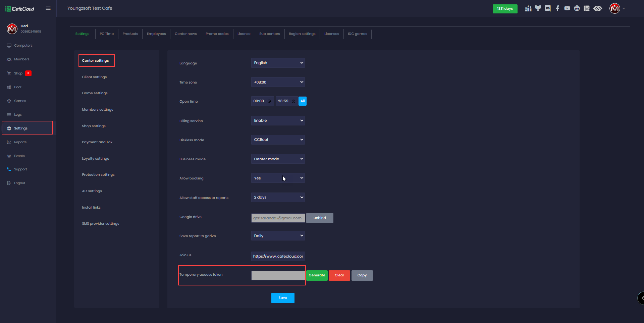Viewport: 644px width, 323px height.
Task: Expand the Save report to gdrive dropdown
Action: click(278, 236)
